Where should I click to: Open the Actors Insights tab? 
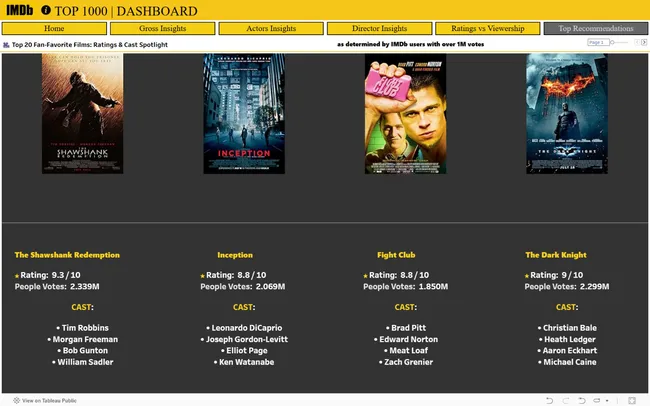point(271,28)
